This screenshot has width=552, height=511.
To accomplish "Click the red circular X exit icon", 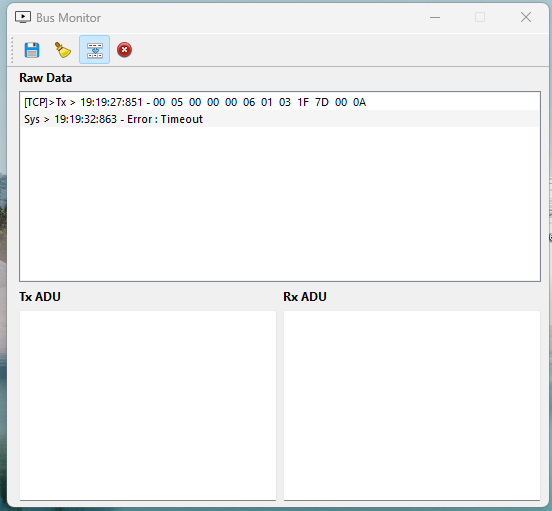I will [124, 50].
